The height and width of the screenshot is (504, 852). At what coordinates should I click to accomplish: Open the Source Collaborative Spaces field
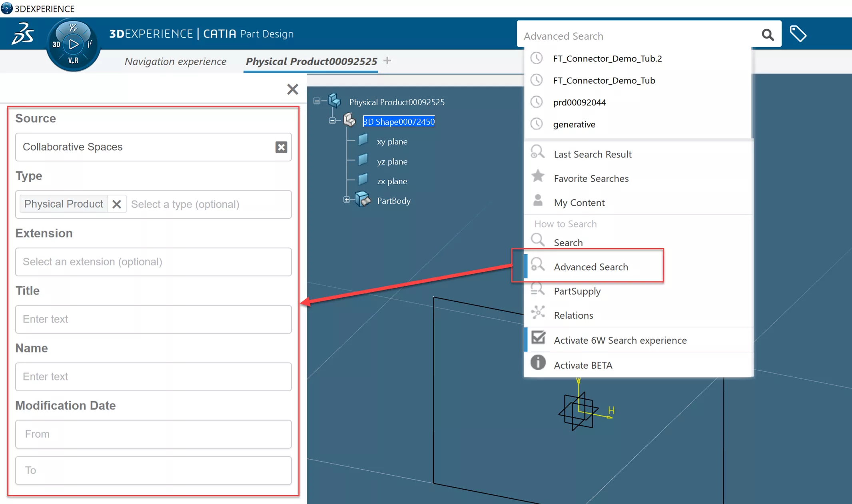click(x=154, y=147)
